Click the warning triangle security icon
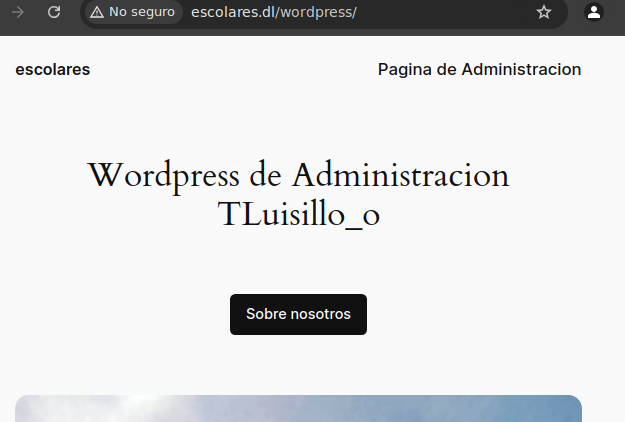Image resolution: width=625 pixels, height=422 pixels. point(96,12)
